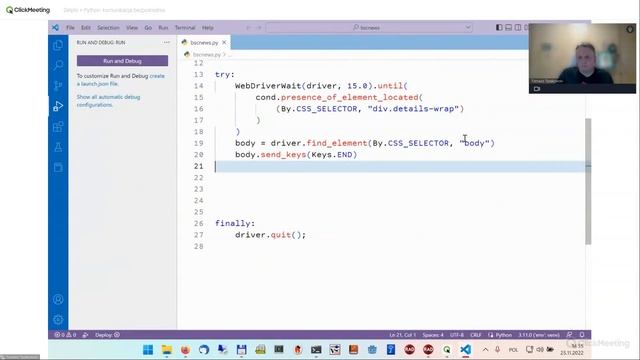
Task: Open Run and Debug views more actions
Action: click(167, 42)
